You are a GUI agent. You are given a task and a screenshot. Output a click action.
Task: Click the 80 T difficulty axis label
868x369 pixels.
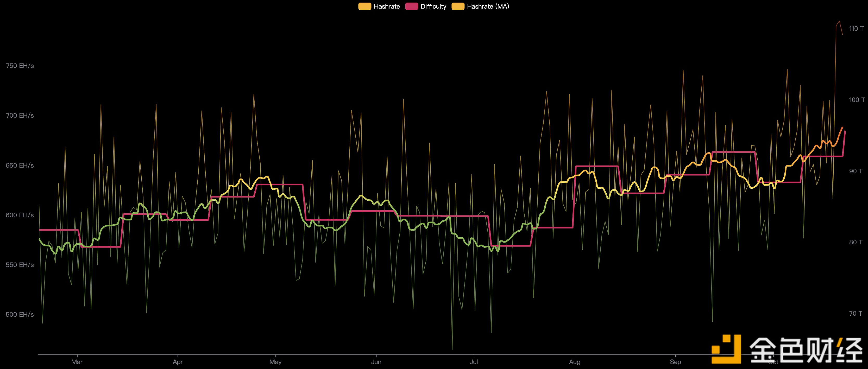pos(856,242)
